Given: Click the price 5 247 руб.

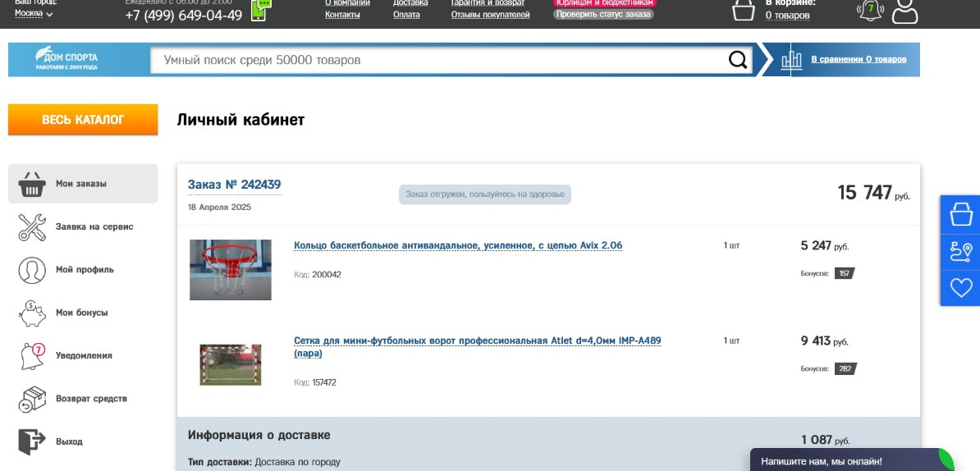Looking at the screenshot, I should click(x=825, y=245).
